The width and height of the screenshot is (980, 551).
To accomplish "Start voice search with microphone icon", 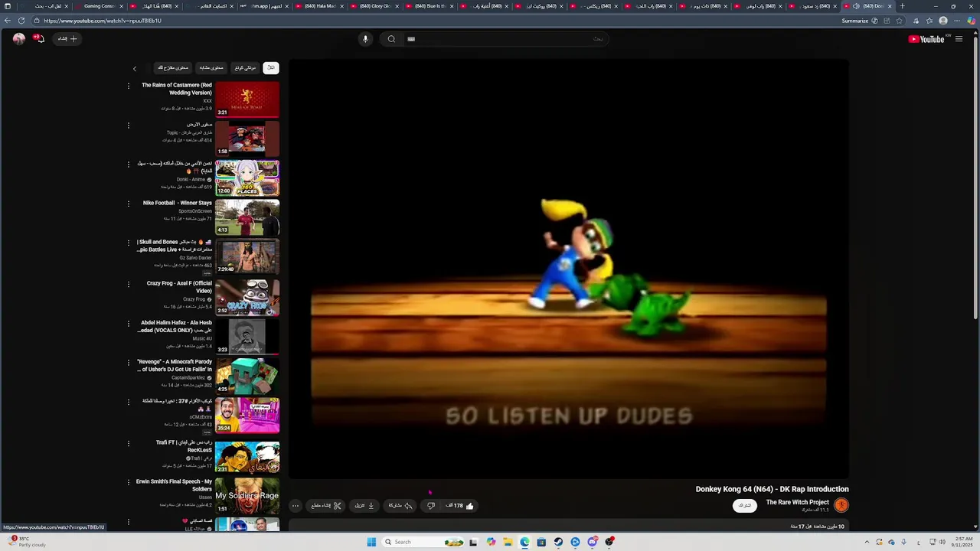I will [x=365, y=39].
